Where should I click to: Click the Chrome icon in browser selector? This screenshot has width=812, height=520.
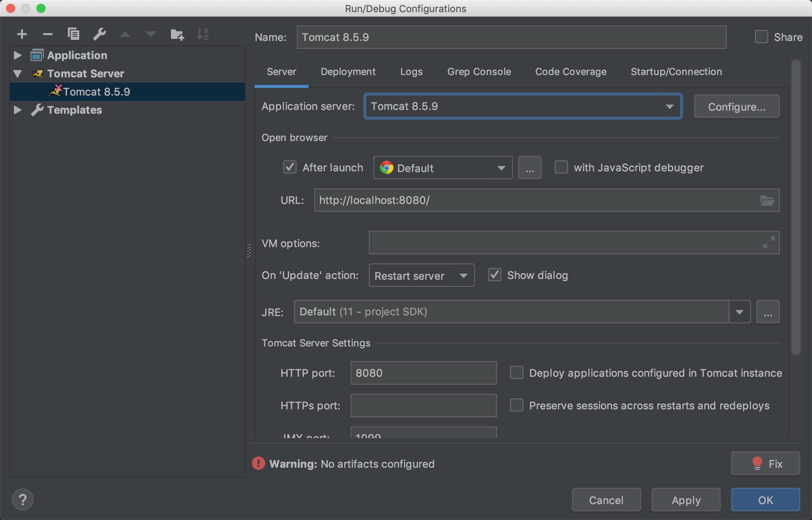387,168
